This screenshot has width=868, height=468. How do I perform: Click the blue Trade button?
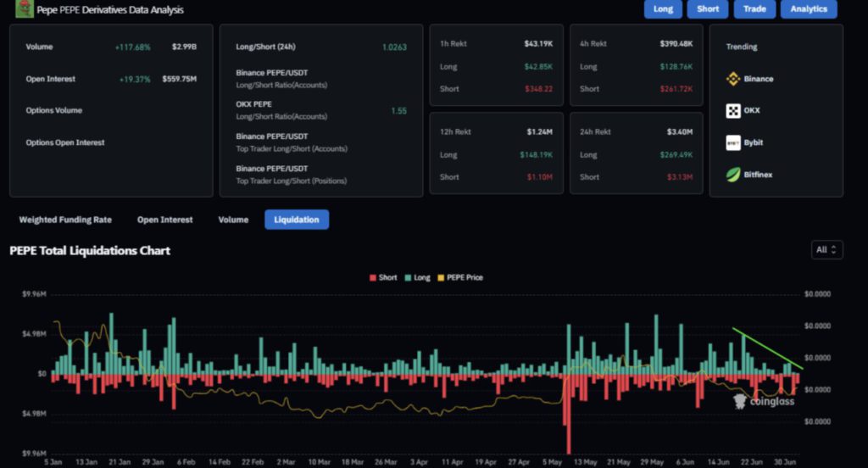pyautogui.click(x=754, y=8)
